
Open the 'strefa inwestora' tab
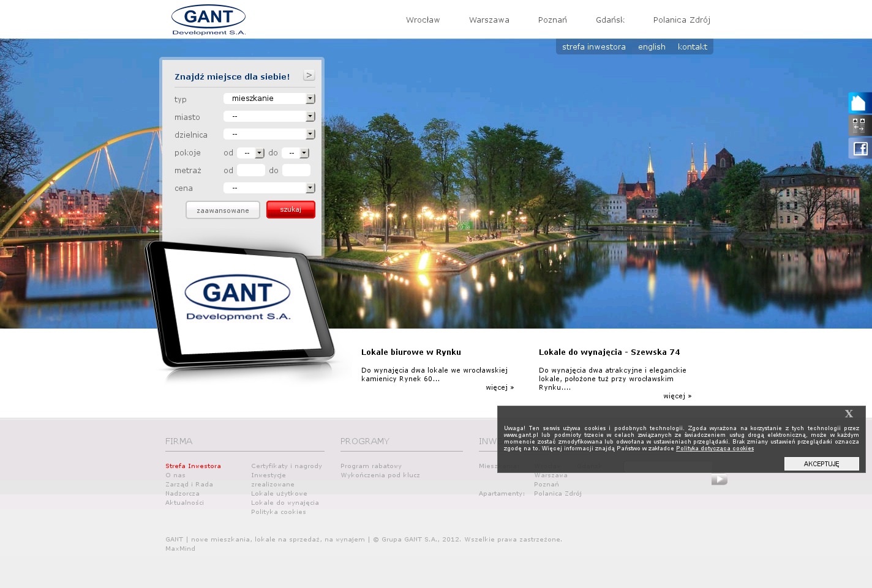(594, 47)
